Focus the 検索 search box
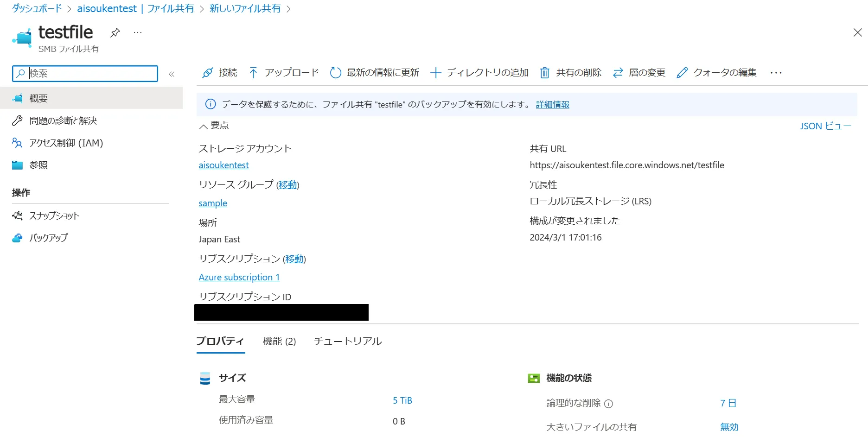Screen dimensions: 868x437 (85, 73)
